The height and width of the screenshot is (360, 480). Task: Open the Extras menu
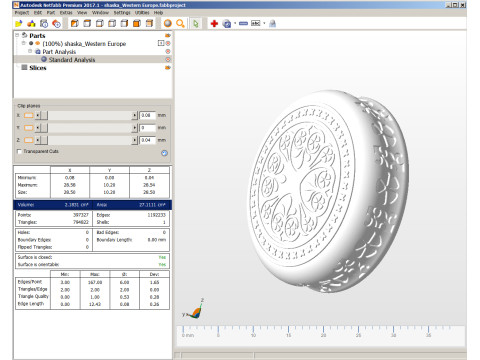click(66, 13)
